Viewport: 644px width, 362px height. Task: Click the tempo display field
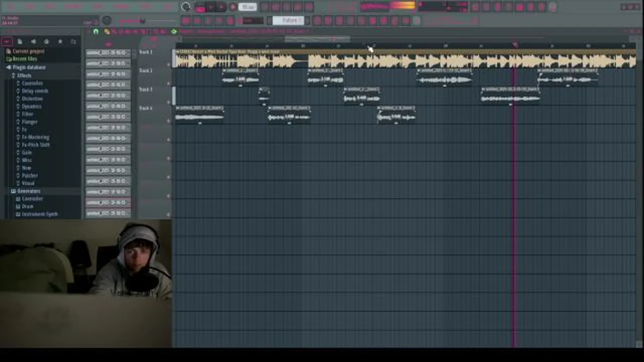pyautogui.click(x=247, y=7)
